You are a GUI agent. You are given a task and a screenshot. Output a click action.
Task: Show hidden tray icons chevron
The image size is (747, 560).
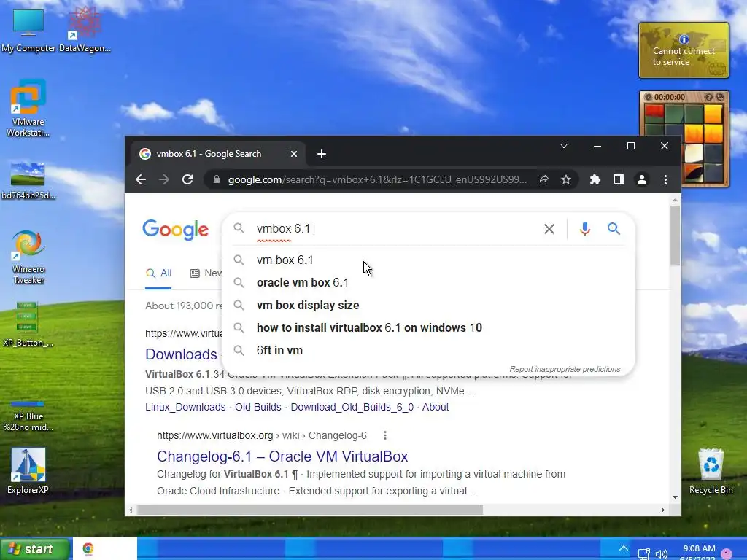click(624, 548)
